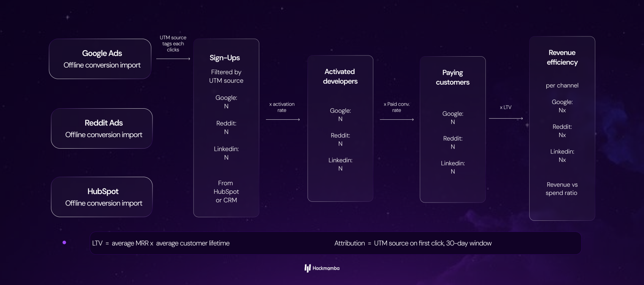Click Linkedin: in the Sign-Ups column
This screenshot has height=285, width=644.
(226, 149)
